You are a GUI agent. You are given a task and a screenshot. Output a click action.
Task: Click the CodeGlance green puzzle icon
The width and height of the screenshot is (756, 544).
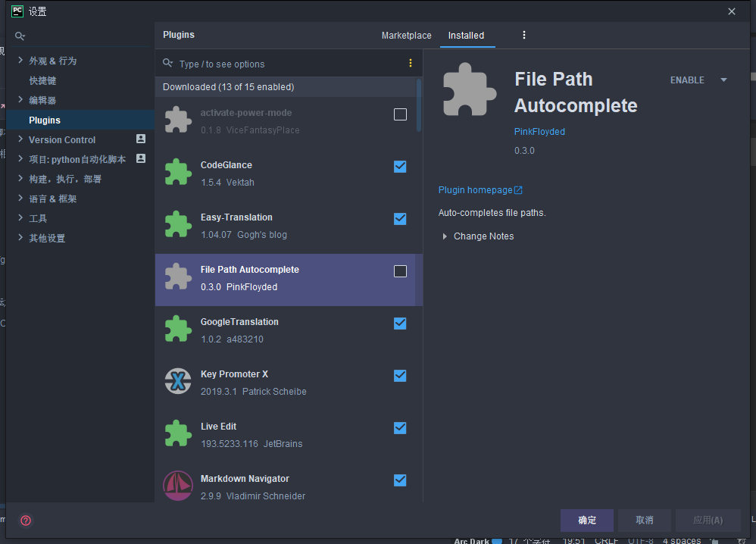pos(178,172)
